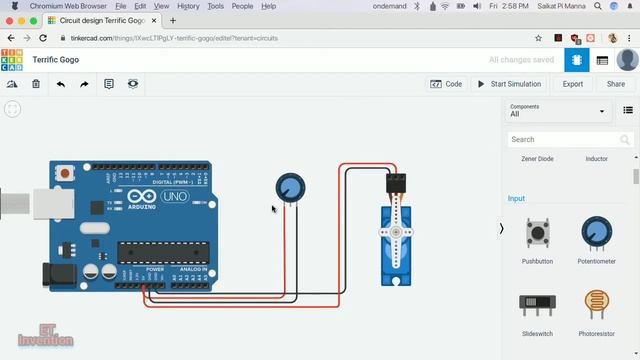The width and height of the screenshot is (640, 360).
Task: Delete selection with trash icon
Action: point(36,84)
